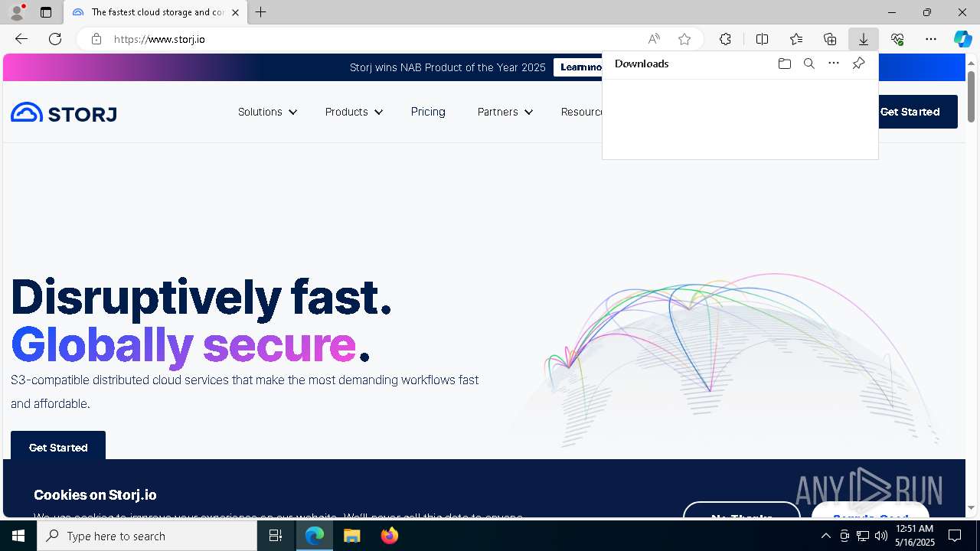Open the Extensions puzzle icon

[x=725, y=39]
